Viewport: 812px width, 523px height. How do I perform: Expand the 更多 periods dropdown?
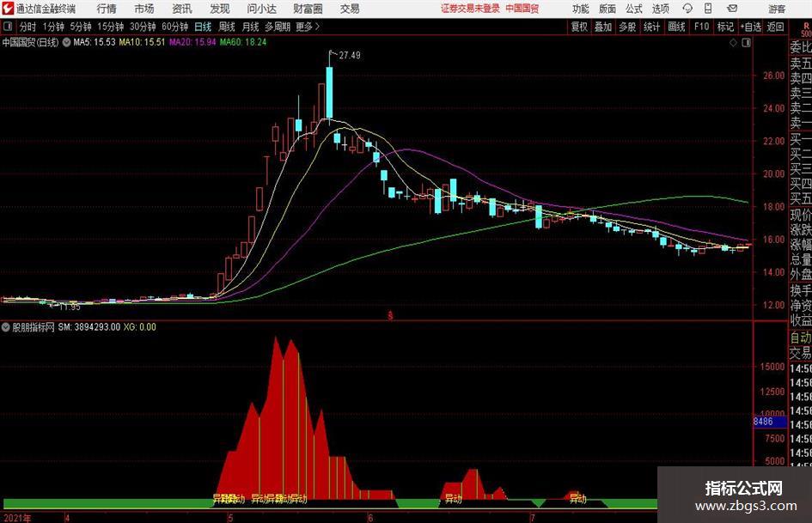(308, 27)
